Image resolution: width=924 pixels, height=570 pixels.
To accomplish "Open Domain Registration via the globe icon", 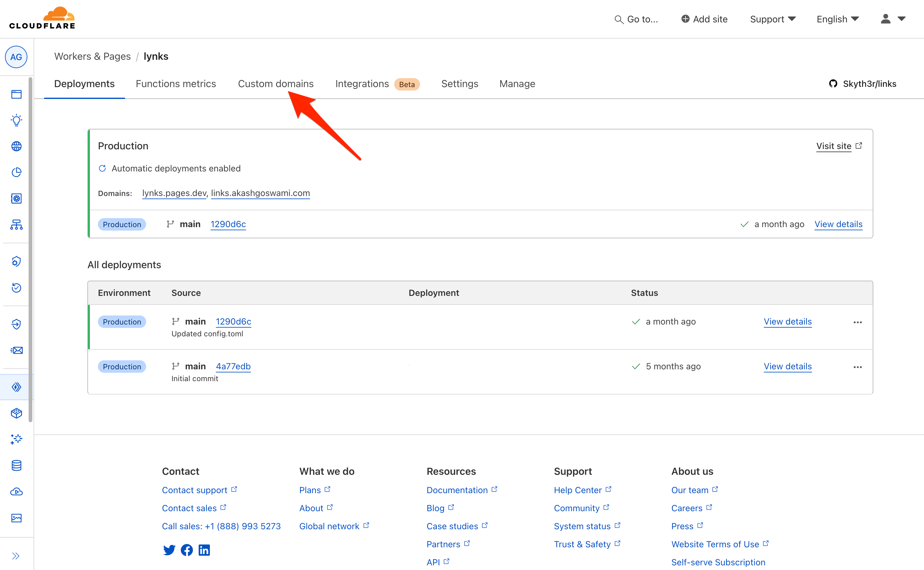I will (16, 146).
